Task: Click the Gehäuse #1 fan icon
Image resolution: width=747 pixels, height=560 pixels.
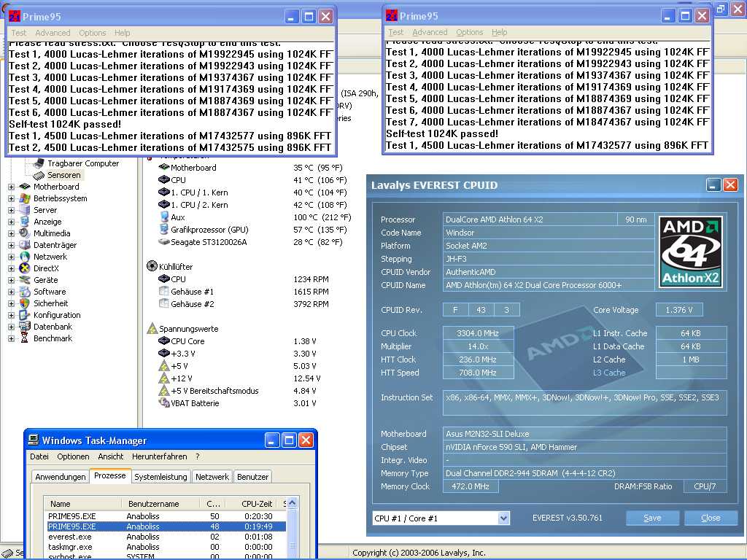Action: click(x=164, y=291)
